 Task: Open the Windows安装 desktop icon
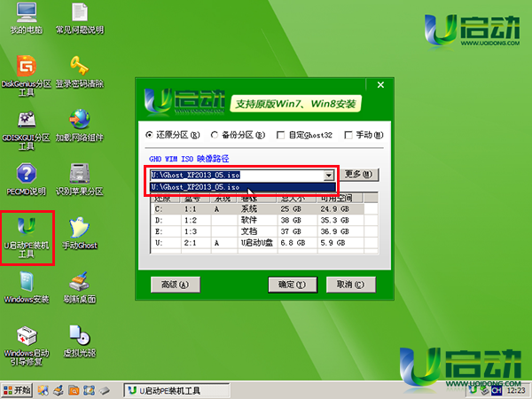(27, 287)
